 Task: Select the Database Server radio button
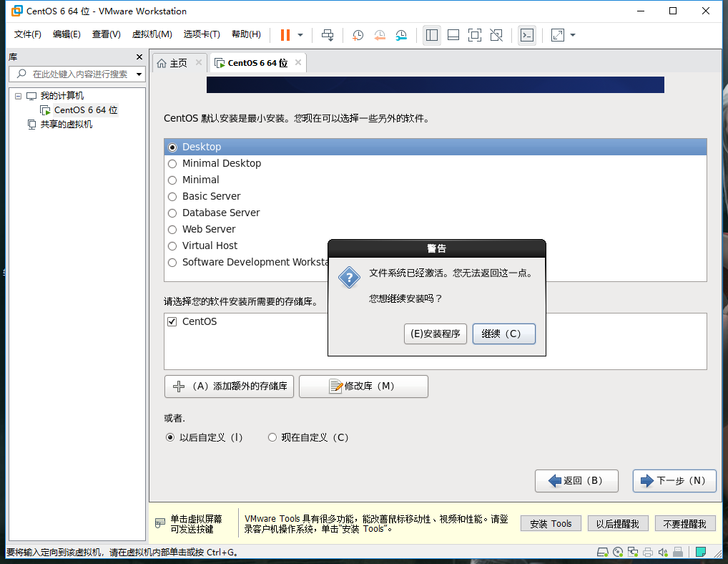point(172,213)
